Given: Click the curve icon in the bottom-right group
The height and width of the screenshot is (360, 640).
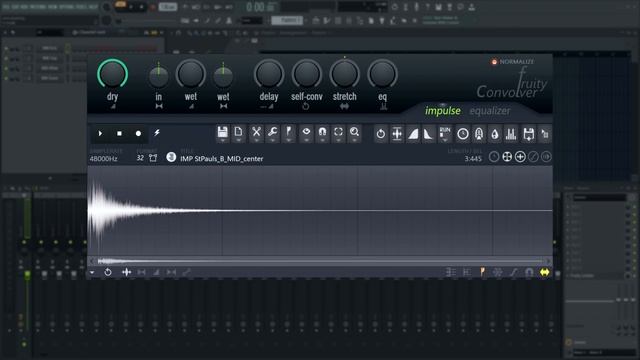Looking at the screenshot, I should point(513,272).
